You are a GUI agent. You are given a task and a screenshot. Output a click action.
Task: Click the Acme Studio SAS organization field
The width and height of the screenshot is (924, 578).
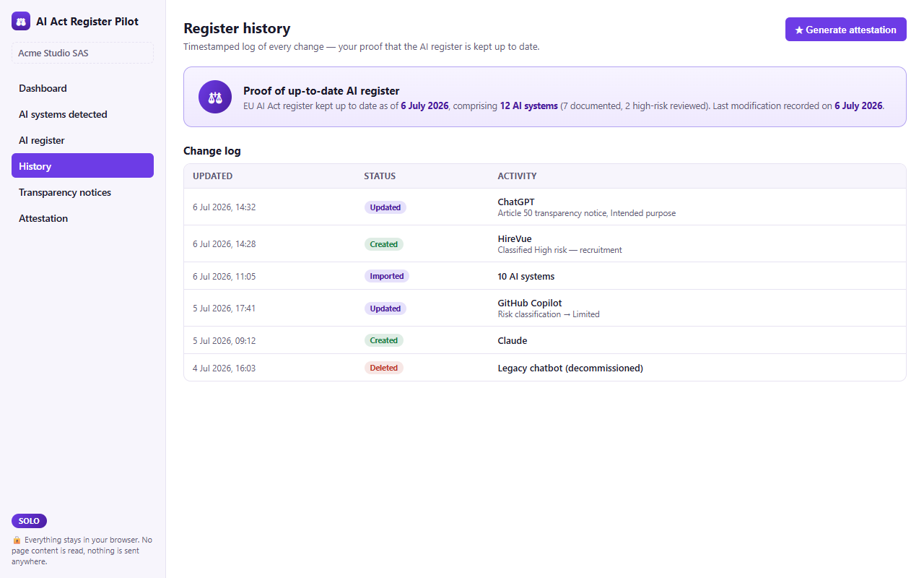coord(82,53)
